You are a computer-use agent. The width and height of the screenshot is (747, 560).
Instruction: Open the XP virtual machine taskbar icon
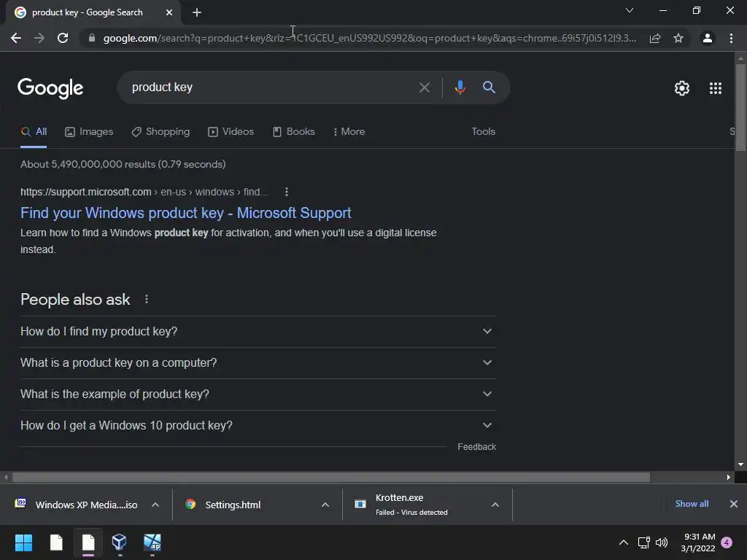coord(152,542)
